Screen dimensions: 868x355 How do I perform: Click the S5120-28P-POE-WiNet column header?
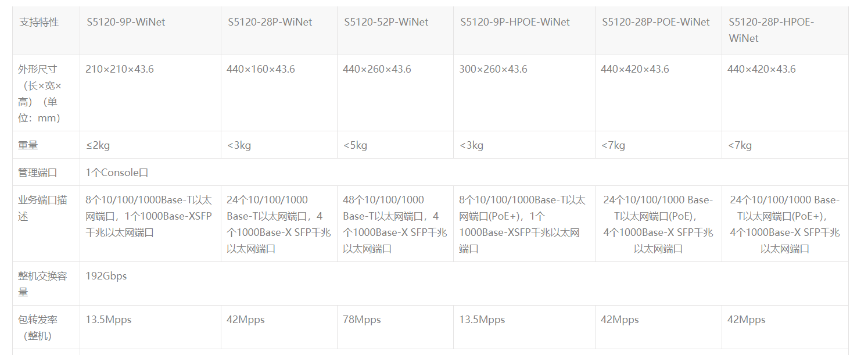655,22
